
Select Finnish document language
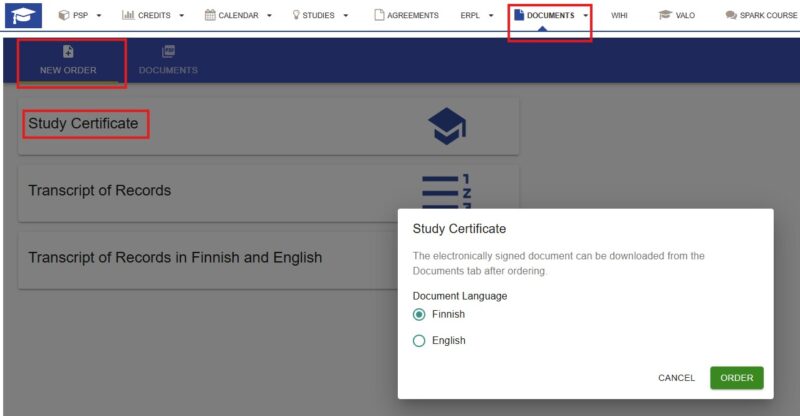pos(419,314)
